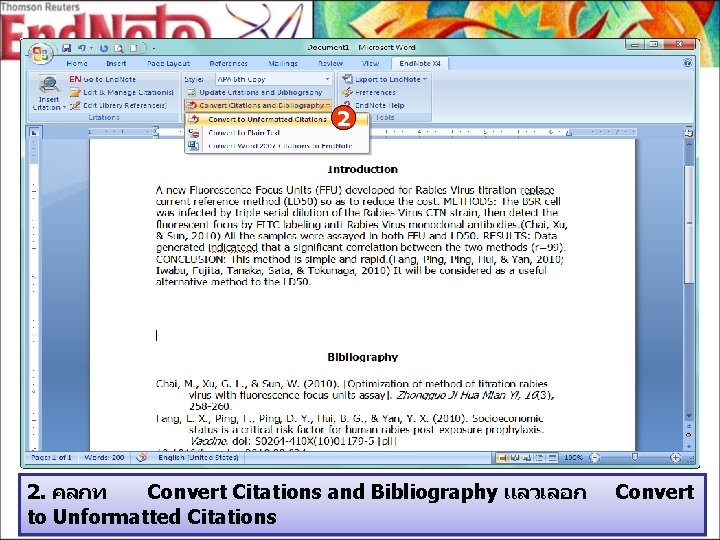Select the Mailings tab
720x540 pixels.
pos(283,63)
